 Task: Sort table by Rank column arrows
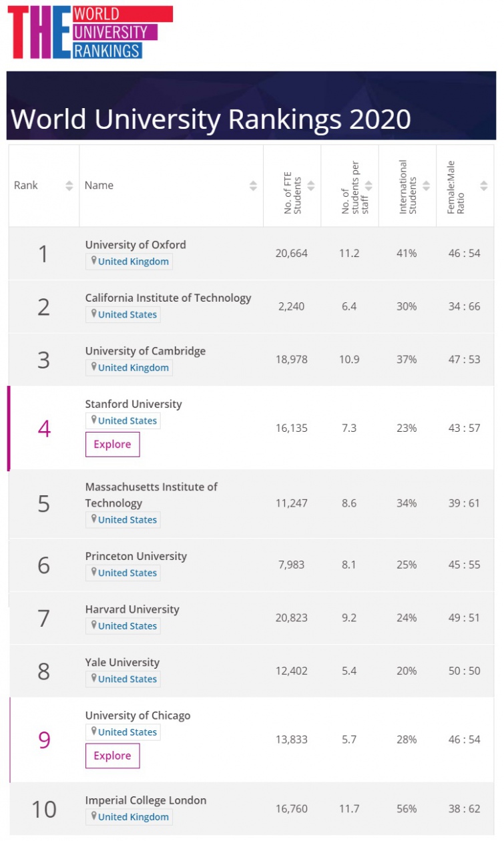pos(69,186)
